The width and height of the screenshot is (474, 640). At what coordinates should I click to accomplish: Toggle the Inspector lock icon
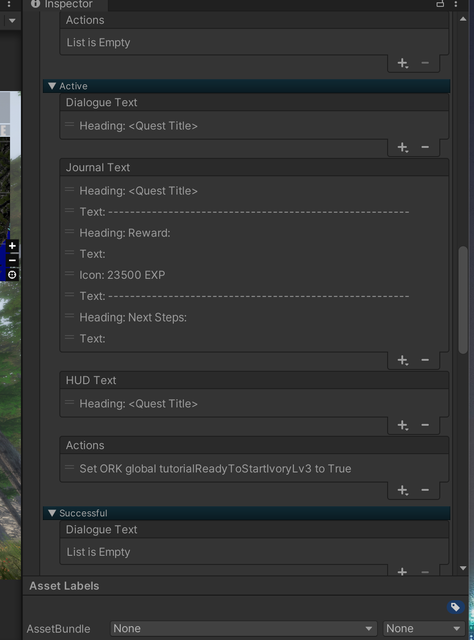(x=440, y=4)
